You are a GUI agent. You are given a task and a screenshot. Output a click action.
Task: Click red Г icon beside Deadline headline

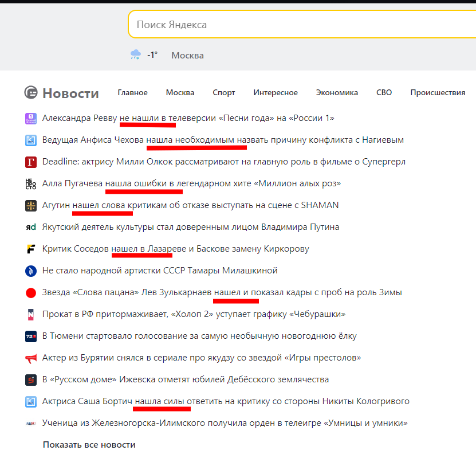(31, 162)
